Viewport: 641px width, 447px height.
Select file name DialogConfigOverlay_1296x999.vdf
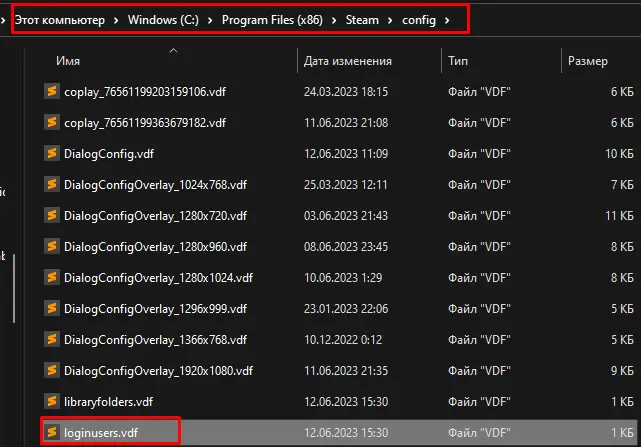[x=155, y=309]
